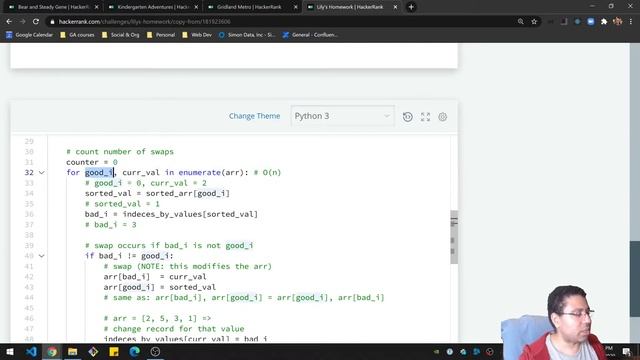Open a new browser tab

click(411, 7)
